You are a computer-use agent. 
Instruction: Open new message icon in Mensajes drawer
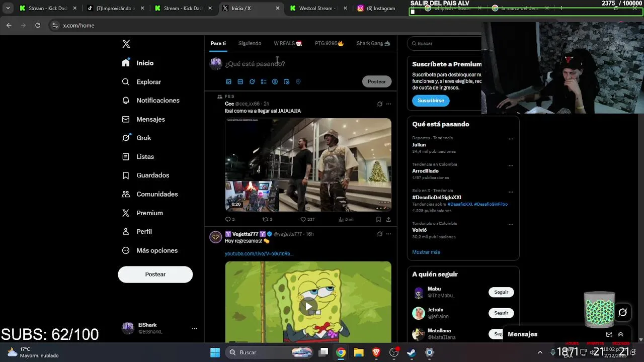pos(609,334)
